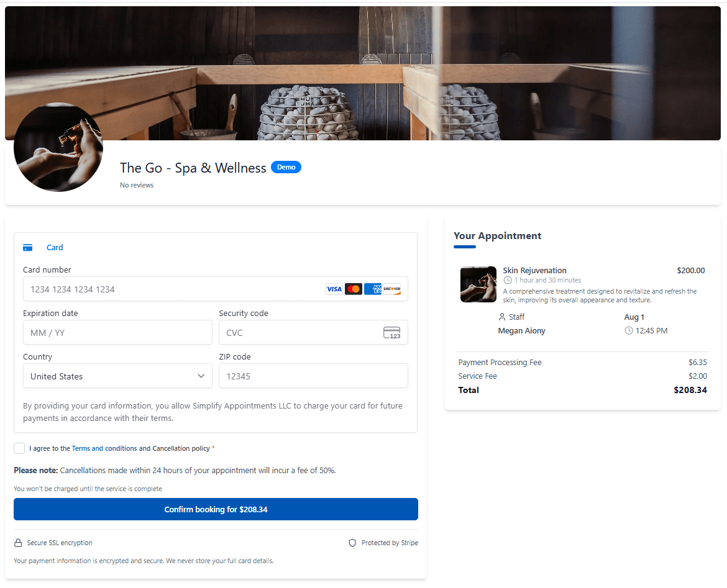Image resolution: width=727 pixels, height=588 pixels.
Task: Click the Skin Rejuvenation service thumbnail
Action: [478, 284]
